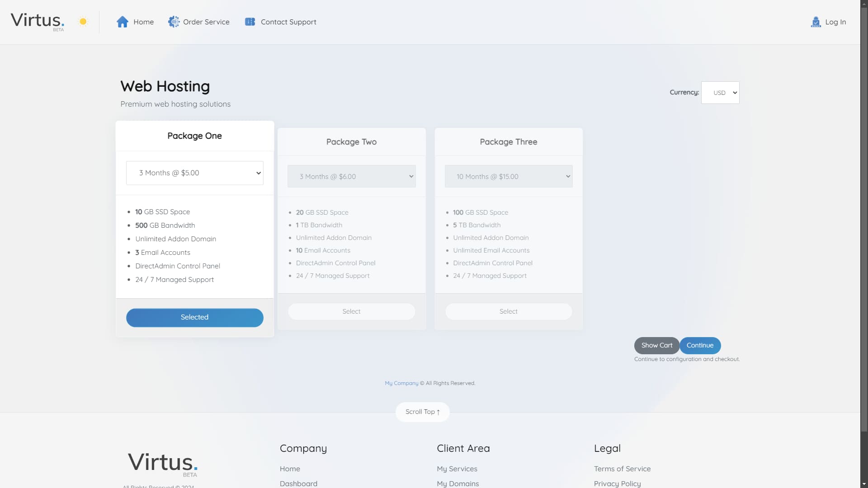
Task: Select Package Three
Action: (509, 311)
